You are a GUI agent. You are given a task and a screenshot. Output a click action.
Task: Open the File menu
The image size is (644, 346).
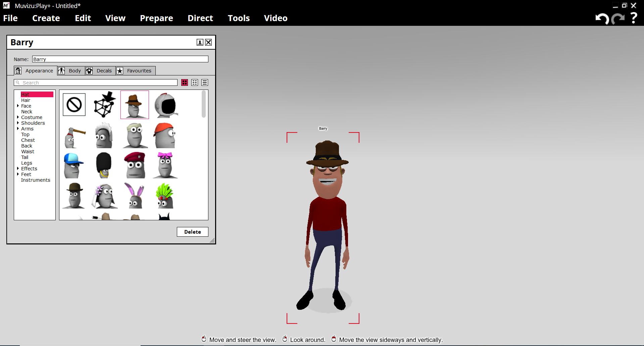(x=10, y=18)
